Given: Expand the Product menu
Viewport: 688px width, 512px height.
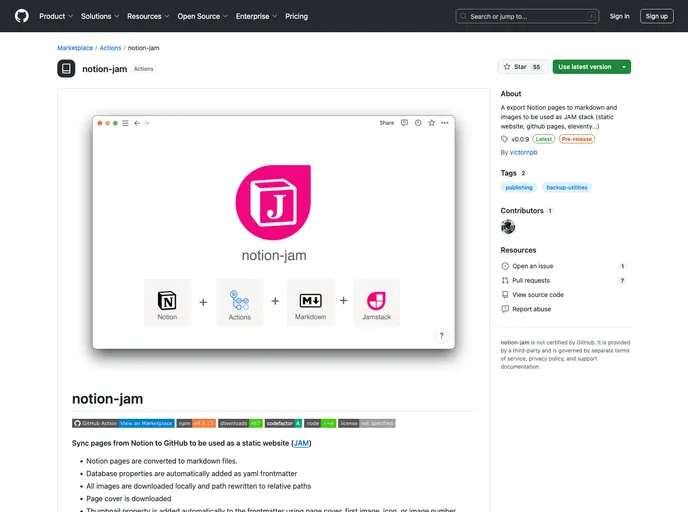Looking at the screenshot, I should pyautogui.click(x=56, y=16).
